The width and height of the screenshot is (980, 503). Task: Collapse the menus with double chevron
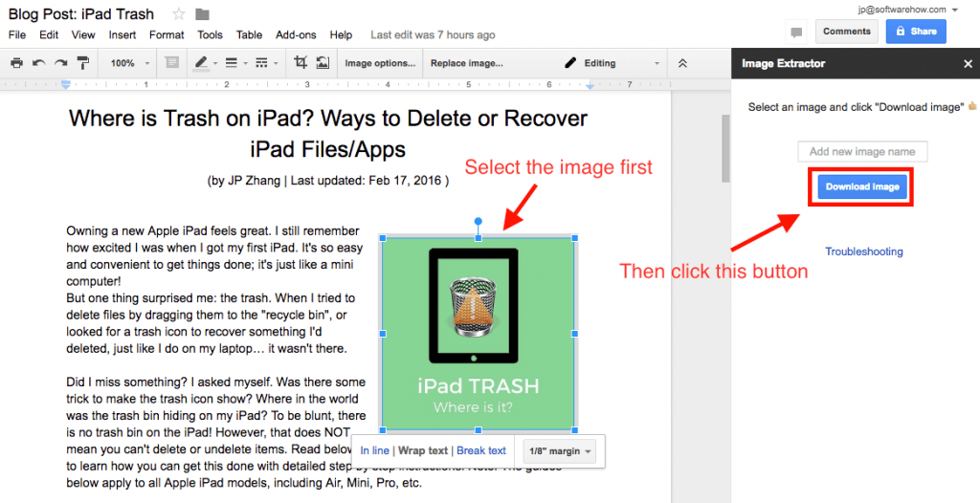(x=682, y=63)
